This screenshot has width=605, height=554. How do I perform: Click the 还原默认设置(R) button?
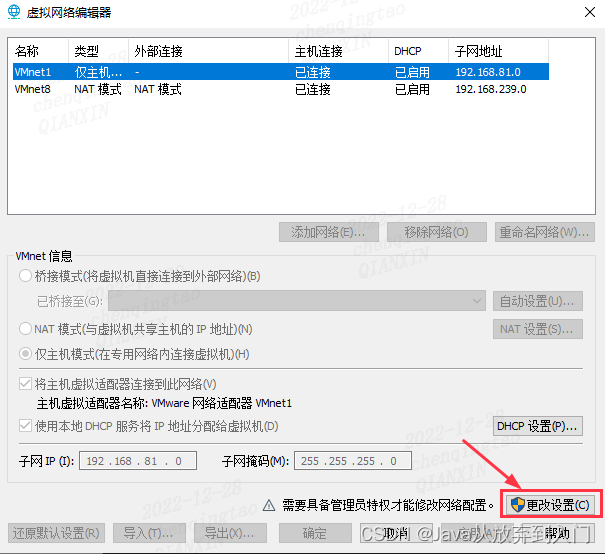coord(56,533)
